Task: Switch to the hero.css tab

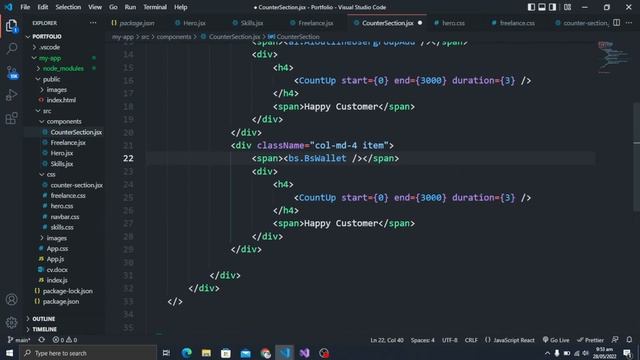Action: pyautogui.click(x=449, y=23)
